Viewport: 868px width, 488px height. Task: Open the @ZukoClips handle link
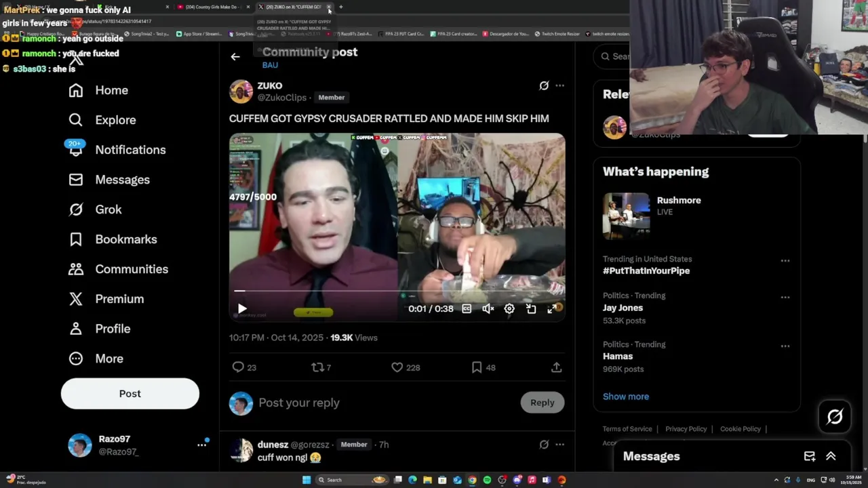point(282,98)
